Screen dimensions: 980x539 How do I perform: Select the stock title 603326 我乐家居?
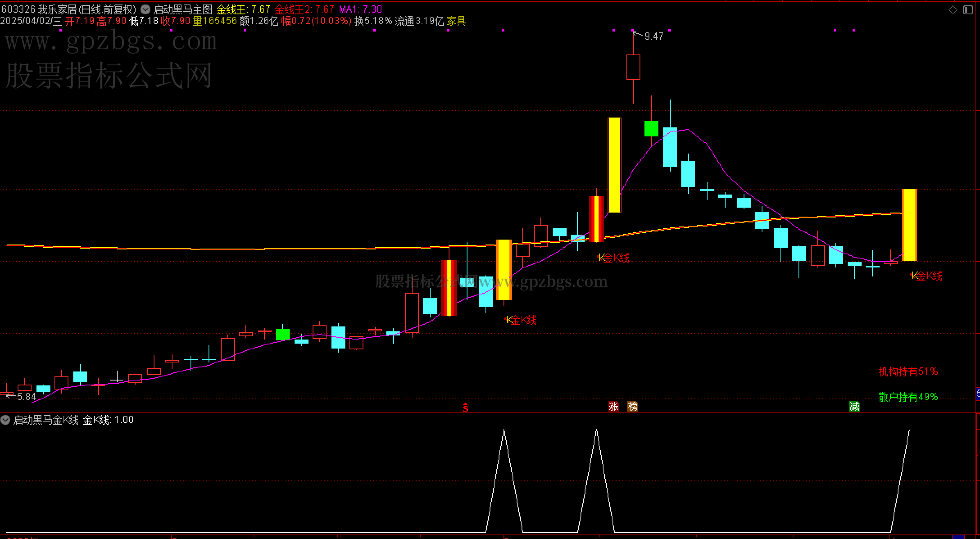[x=68, y=9]
